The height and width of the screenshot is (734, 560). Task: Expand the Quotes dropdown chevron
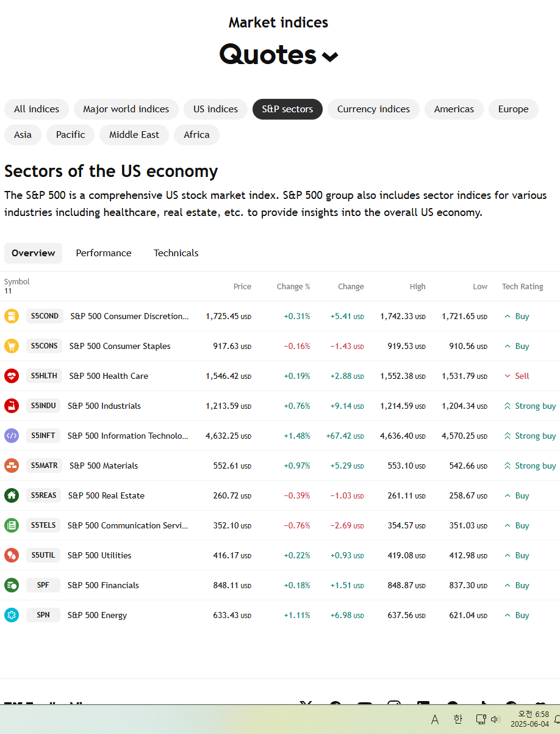[x=330, y=57]
